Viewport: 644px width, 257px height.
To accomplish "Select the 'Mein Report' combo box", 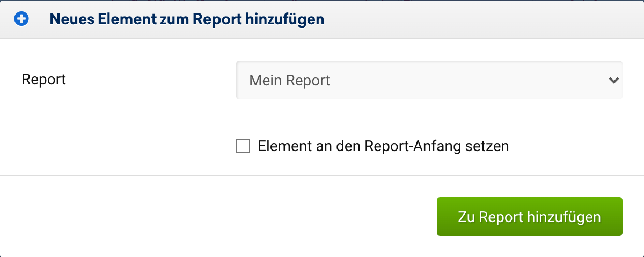I will point(428,80).
